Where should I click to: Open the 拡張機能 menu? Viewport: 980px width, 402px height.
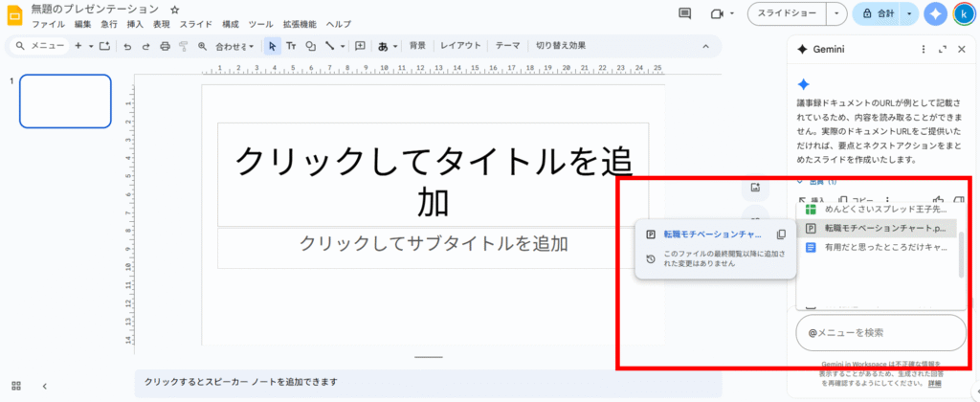point(299,23)
